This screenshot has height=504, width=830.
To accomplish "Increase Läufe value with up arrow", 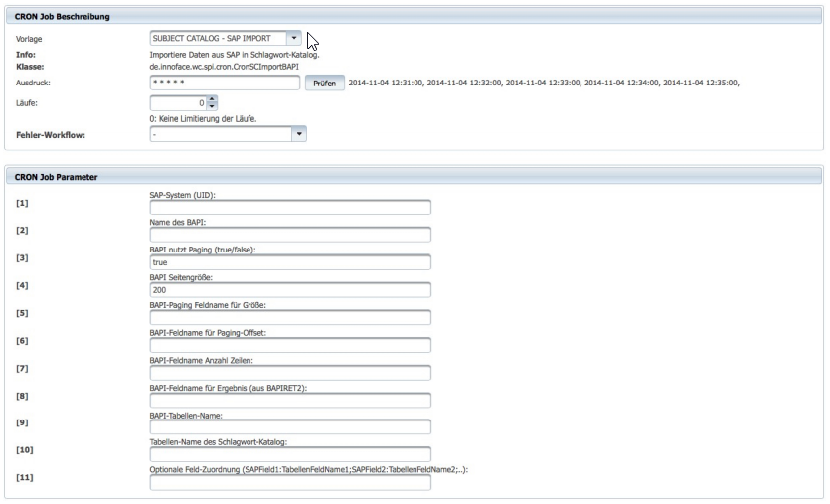I will tap(212, 99).
